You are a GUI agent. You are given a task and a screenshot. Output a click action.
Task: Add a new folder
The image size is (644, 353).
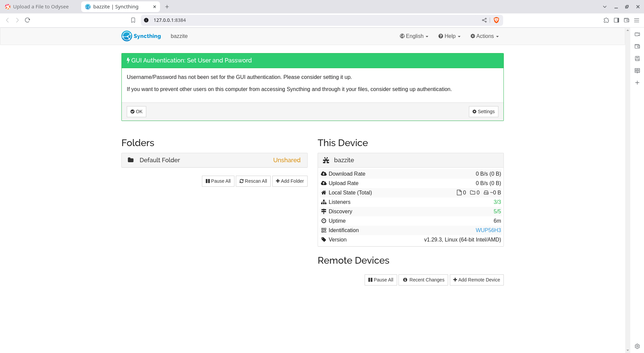point(290,181)
